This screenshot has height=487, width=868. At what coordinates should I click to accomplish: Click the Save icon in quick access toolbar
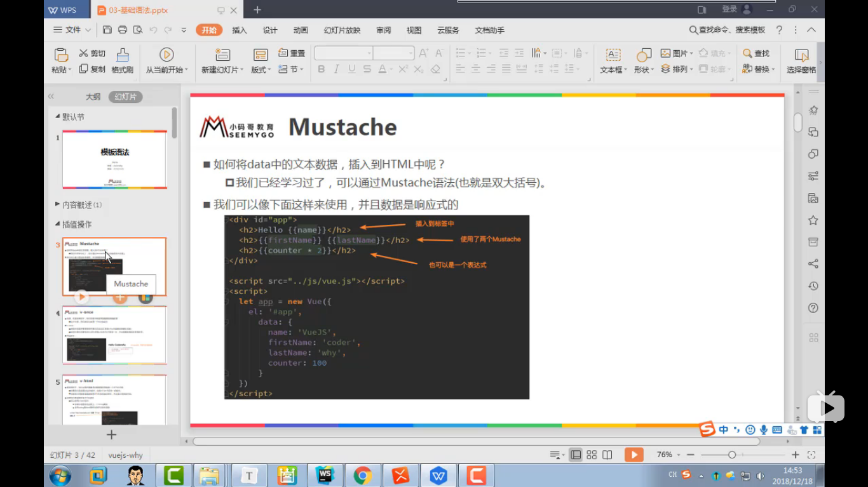[x=107, y=30]
